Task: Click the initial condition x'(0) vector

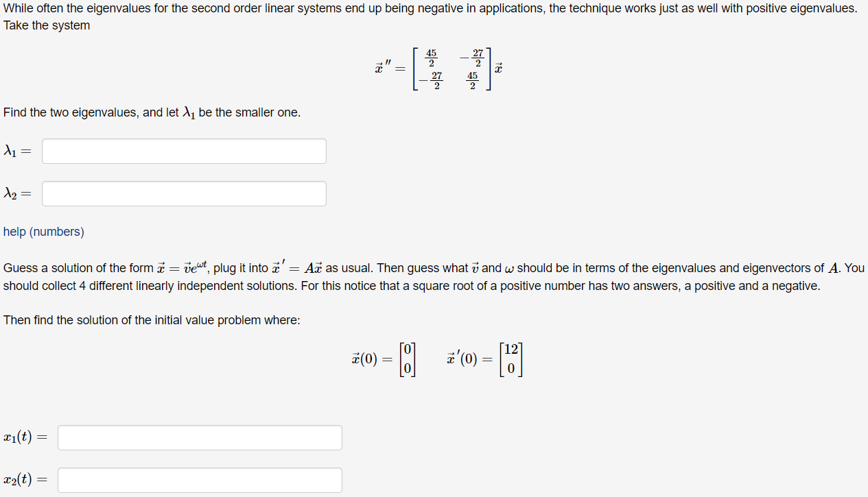Action: pos(484,358)
